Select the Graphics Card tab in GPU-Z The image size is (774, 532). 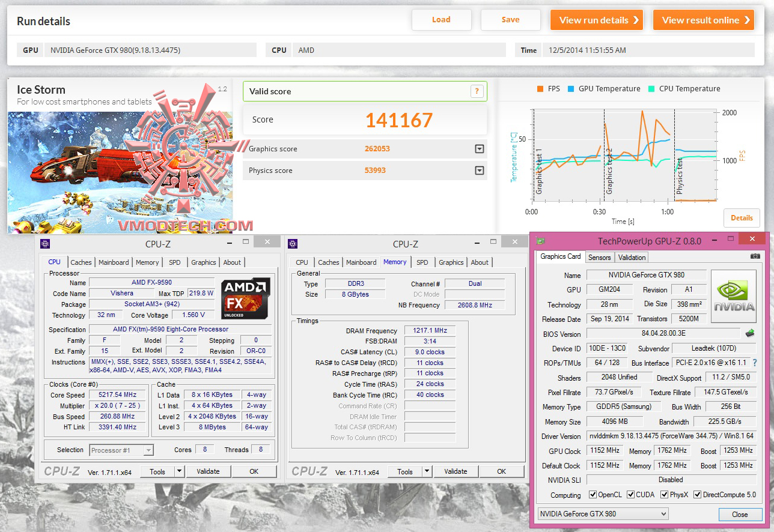[561, 256]
